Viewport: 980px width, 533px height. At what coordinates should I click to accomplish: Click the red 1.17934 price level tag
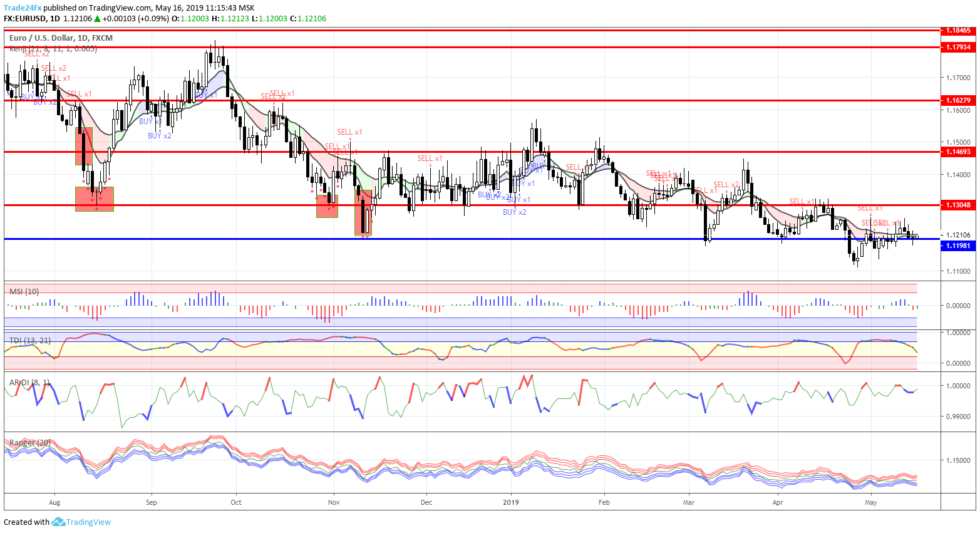pos(958,47)
